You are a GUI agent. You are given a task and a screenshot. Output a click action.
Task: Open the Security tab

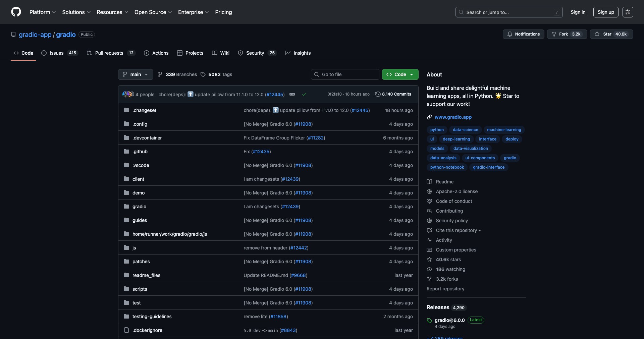pos(257,53)
